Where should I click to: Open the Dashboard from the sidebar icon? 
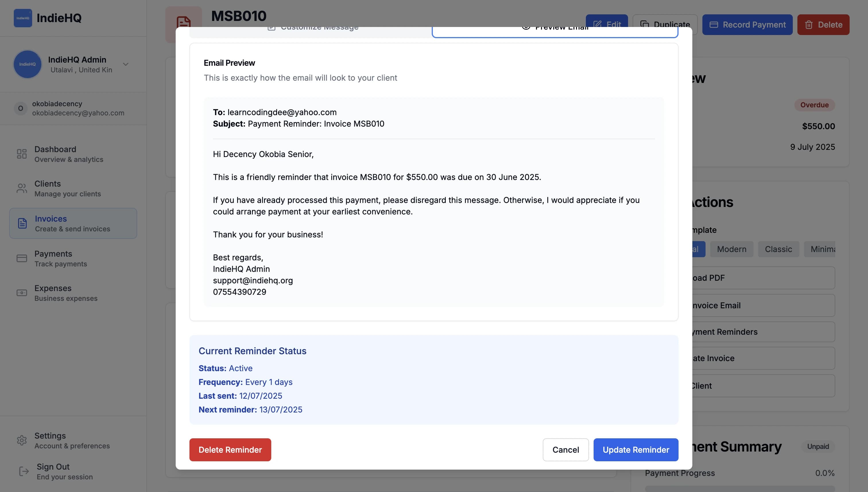(22, 154)
